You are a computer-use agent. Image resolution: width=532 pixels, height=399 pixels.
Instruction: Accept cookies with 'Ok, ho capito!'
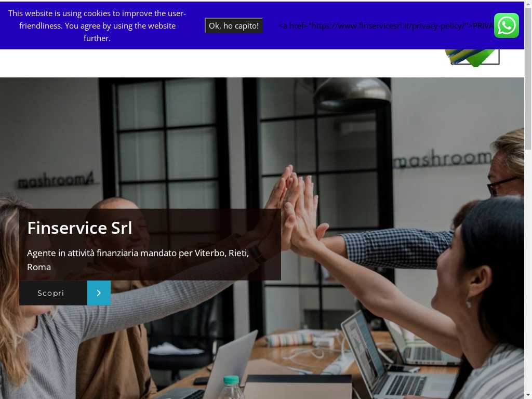click(x=233, y=25)
